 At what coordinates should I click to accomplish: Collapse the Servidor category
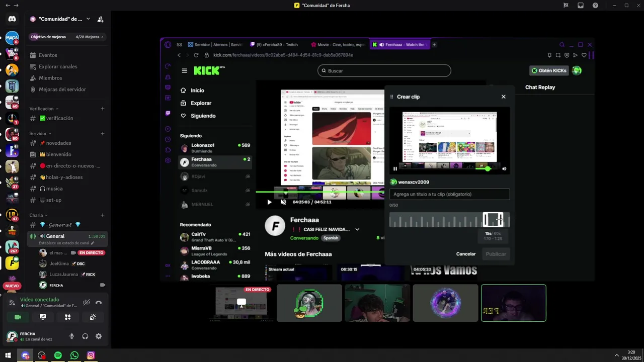click(40, 134)
